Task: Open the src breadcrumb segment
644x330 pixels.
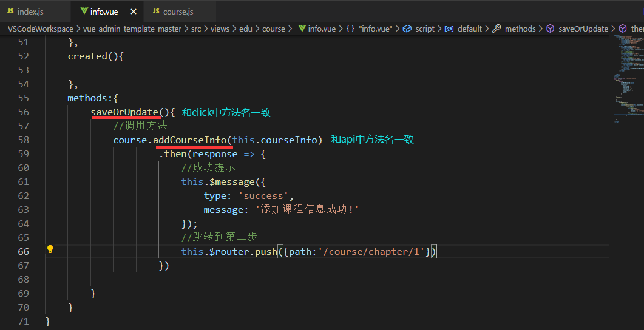Action: 196,29
